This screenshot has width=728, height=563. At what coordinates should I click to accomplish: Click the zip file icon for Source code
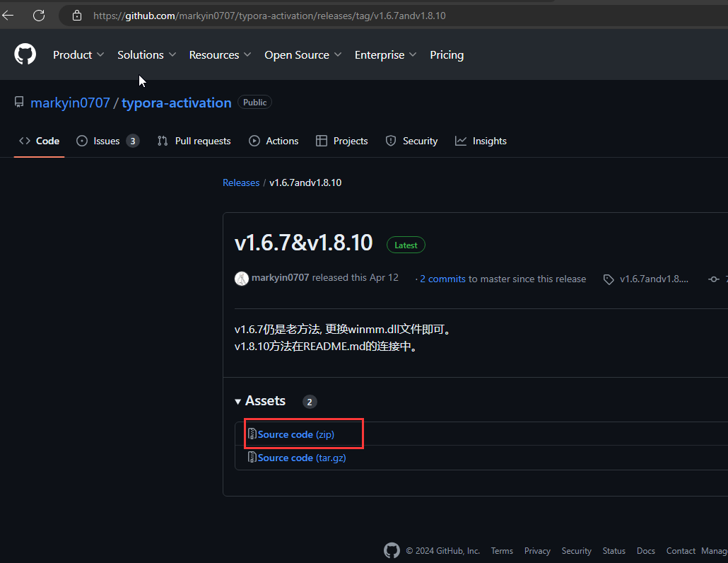point(252,434)
